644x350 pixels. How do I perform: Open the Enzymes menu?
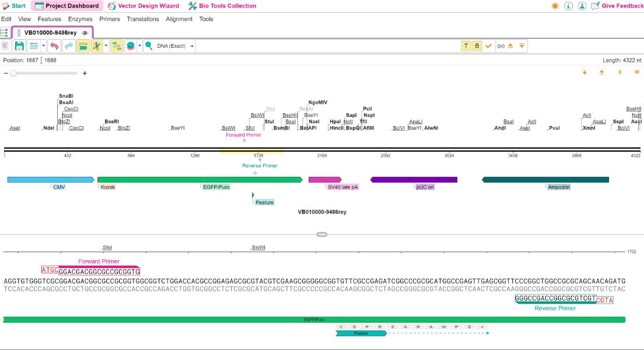click(x=80, y=19)
